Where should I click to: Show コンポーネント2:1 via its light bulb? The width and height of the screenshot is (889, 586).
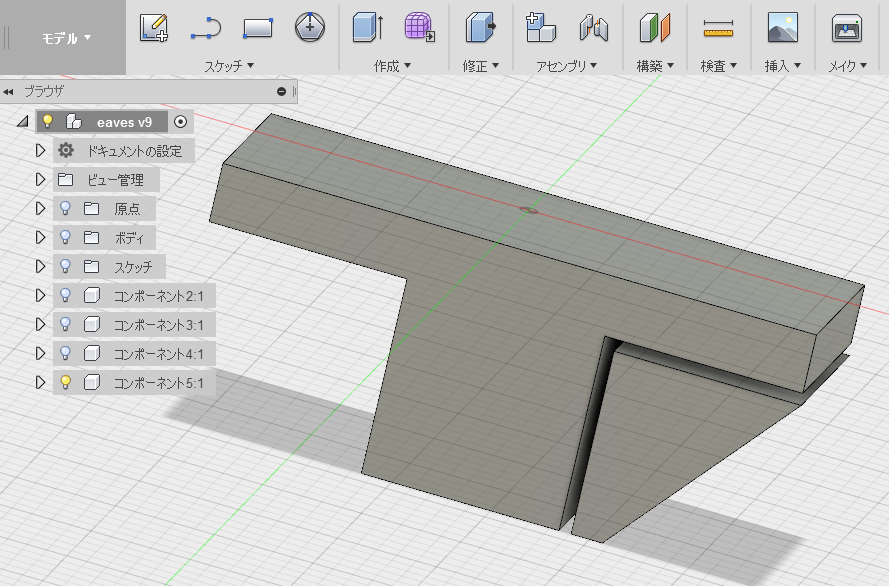65,295
